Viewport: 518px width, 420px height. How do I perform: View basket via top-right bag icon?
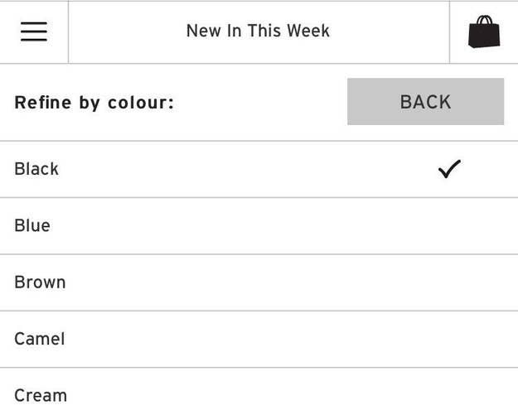484,31
